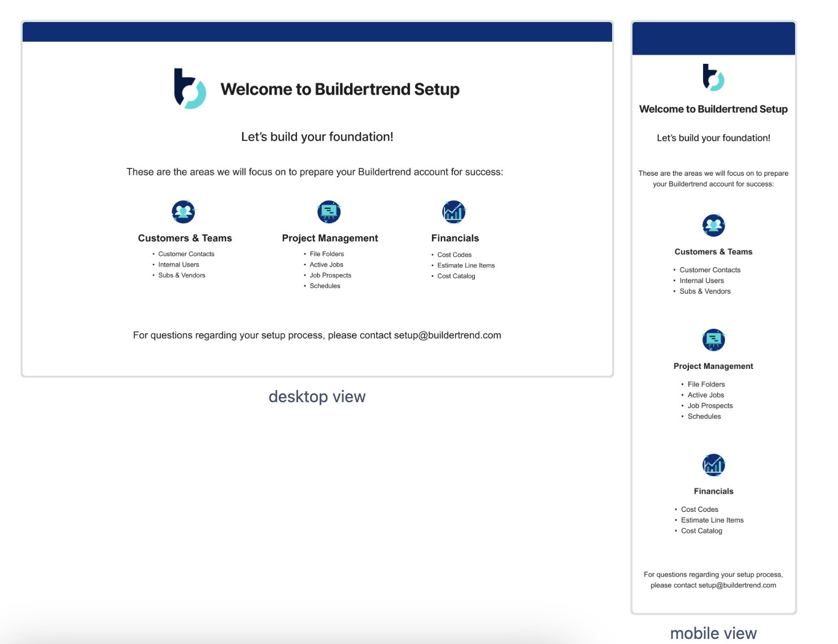Click File Folders in mobile view
Screen dimensions: 838x644
pyautogui.click(x=706, y=384)
